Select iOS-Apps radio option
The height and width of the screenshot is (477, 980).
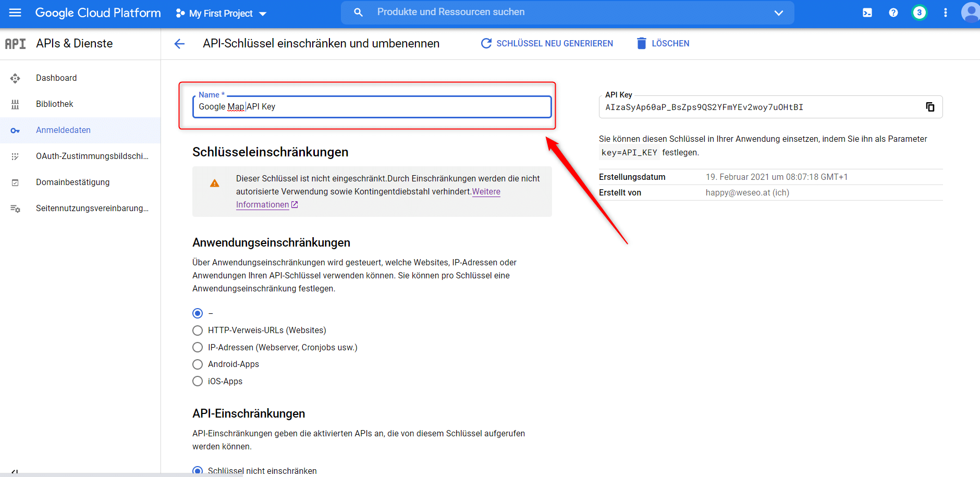198,382
